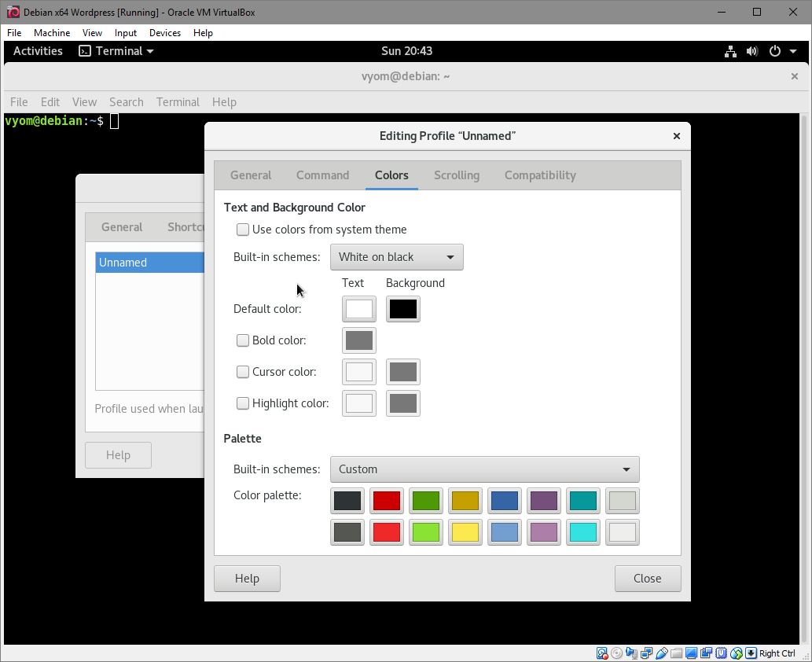Enable the Highlight color checkbox
This screenshot has height=662, width=812.
[x=242, y=403]
